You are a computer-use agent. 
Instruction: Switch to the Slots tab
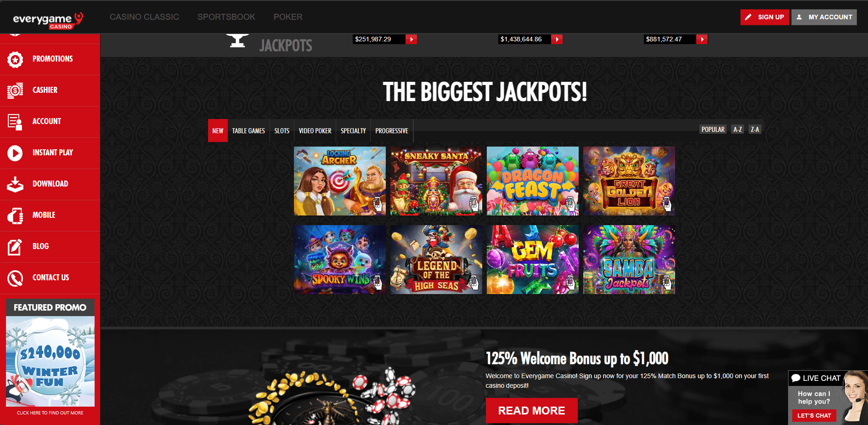282,131
